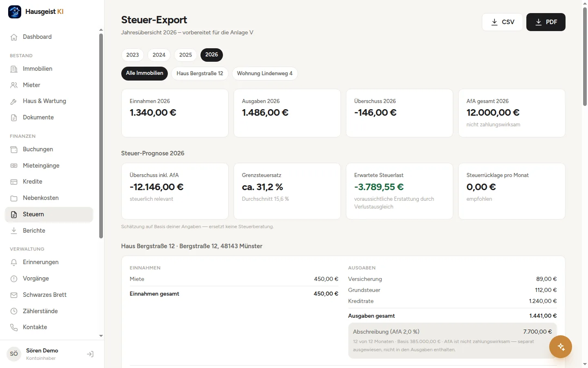Click the Hausgeist KI logo icon

point(15,12)
